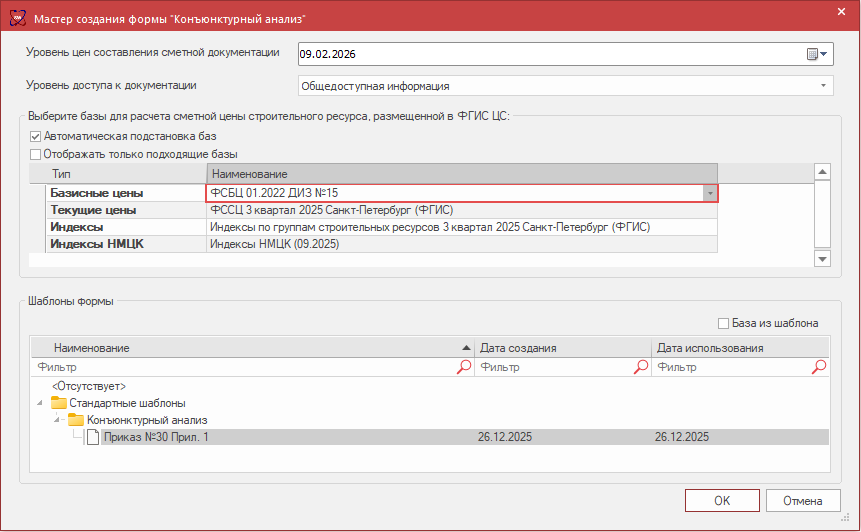Screen dimensions: 861x532
Task: Select the Конъюнктурный анализ folder icon
Action: point(76,420)
